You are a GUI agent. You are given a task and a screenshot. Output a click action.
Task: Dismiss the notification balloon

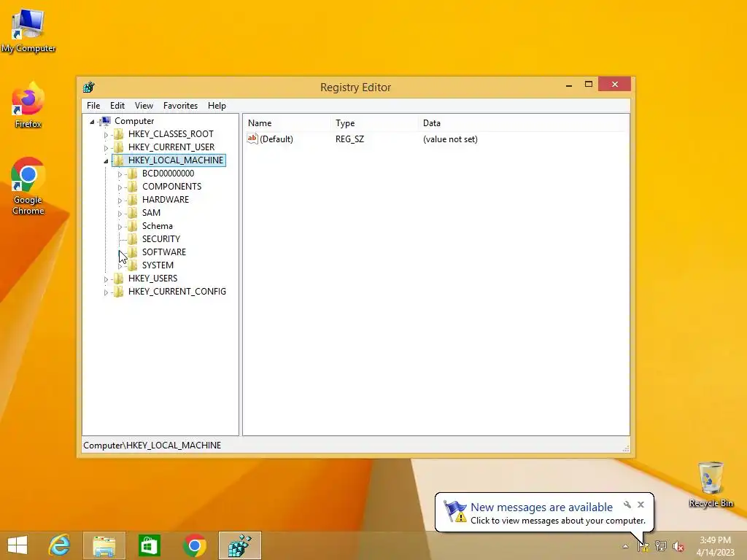click(x=640, y=505)
